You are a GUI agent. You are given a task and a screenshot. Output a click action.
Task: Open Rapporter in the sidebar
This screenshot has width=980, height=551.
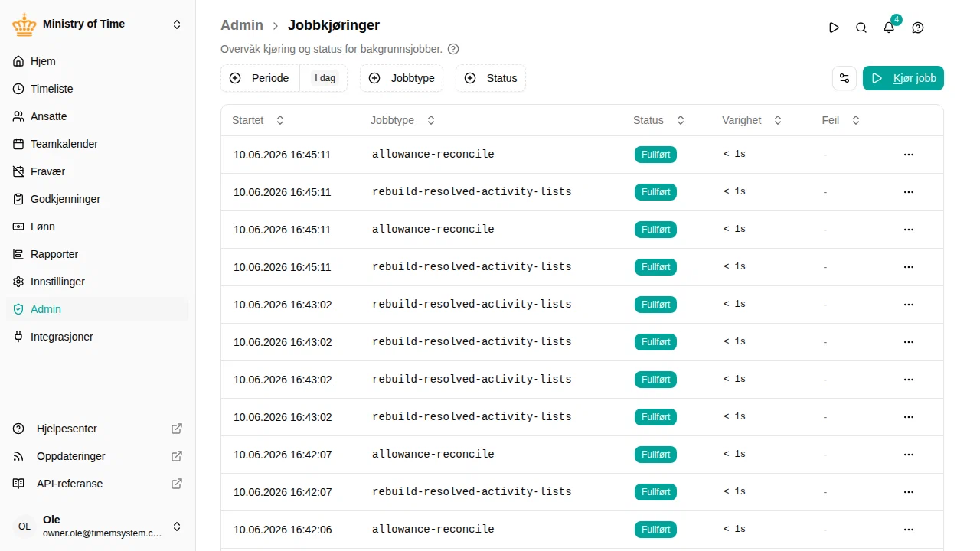98,254
